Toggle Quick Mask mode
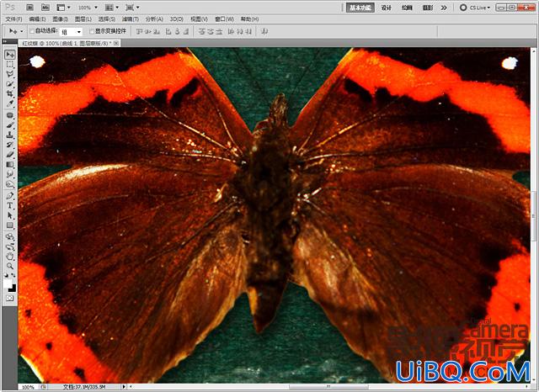The image size is (539, 392). (x=10, y=299)
